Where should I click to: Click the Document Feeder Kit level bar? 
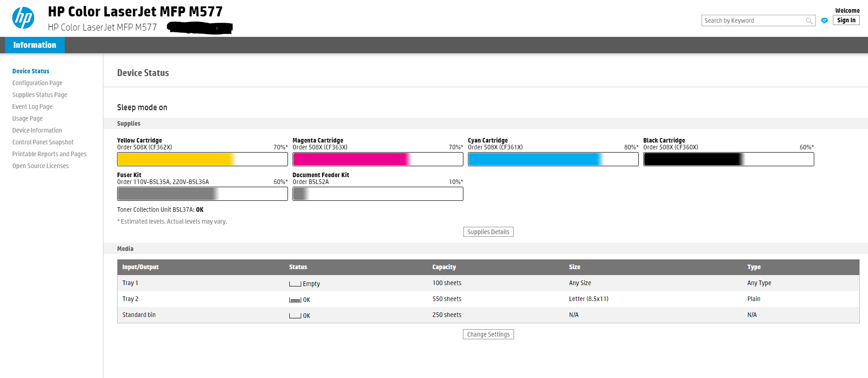tap(378, 194)
